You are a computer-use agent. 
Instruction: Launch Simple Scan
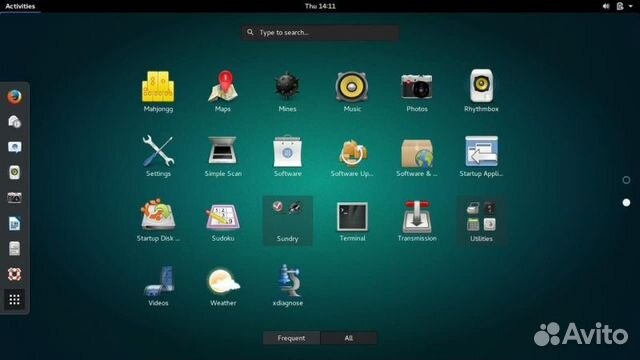pos(223,156)
